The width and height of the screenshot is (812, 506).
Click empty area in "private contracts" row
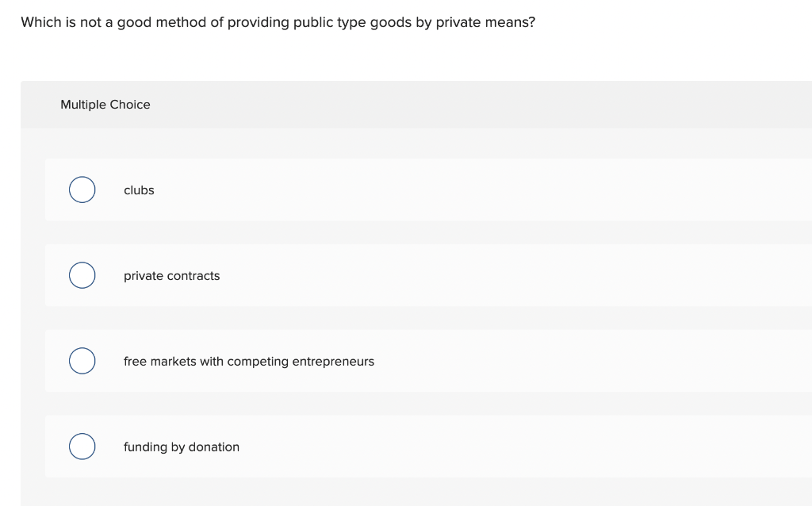[515, 276]
